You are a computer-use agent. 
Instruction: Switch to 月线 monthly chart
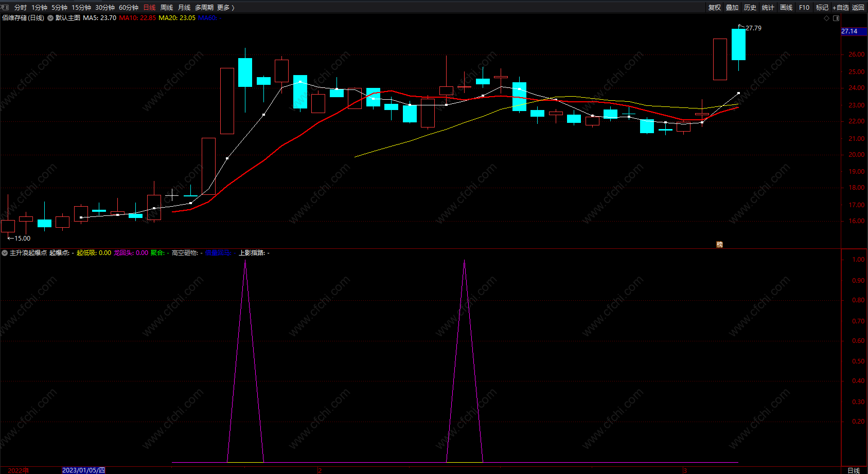tap(184, 7)
